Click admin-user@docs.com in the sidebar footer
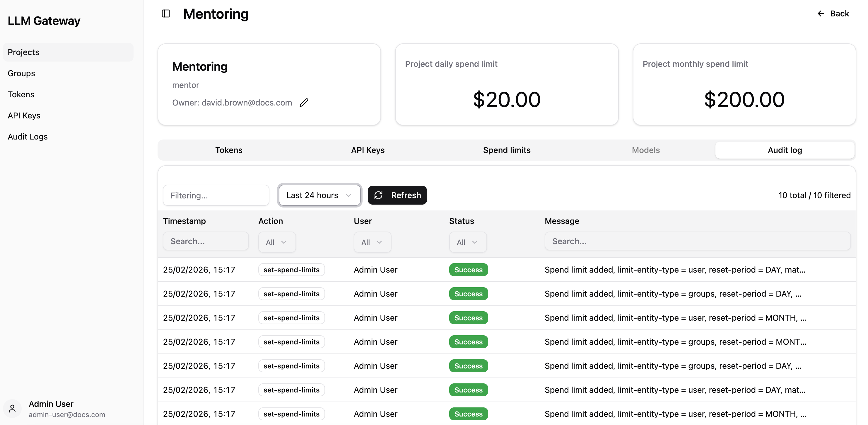This screenshot has height=425, width=868. [x=67, y=414]
